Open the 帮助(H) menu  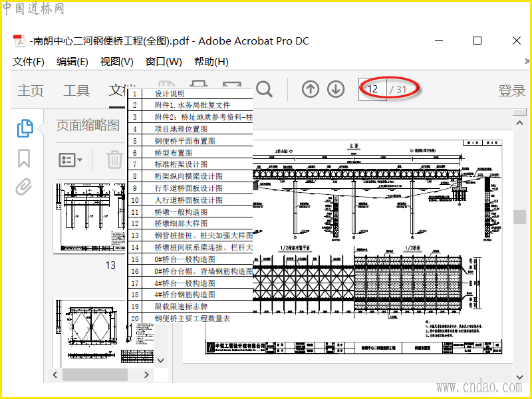point(211,62)
